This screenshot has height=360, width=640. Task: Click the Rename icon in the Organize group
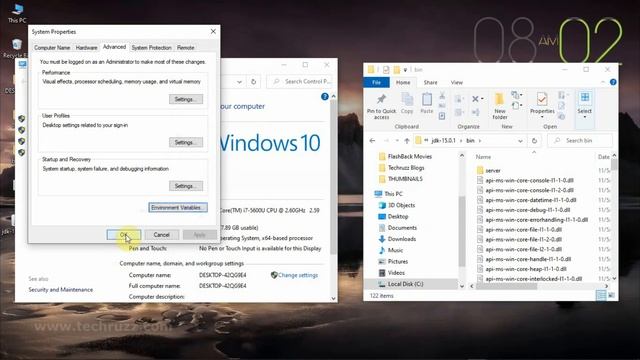click(x=475, y=112)
